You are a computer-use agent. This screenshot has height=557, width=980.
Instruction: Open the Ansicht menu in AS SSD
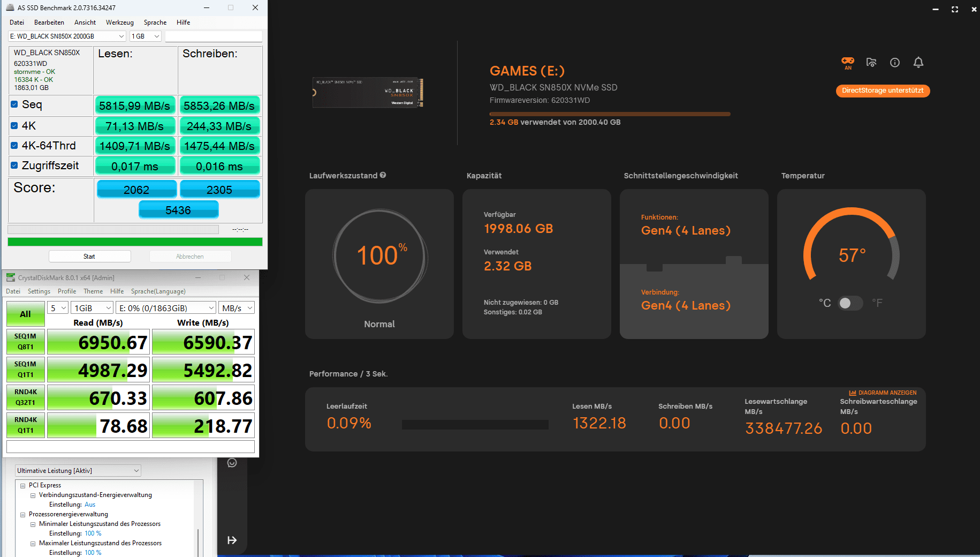click(85, 22)
